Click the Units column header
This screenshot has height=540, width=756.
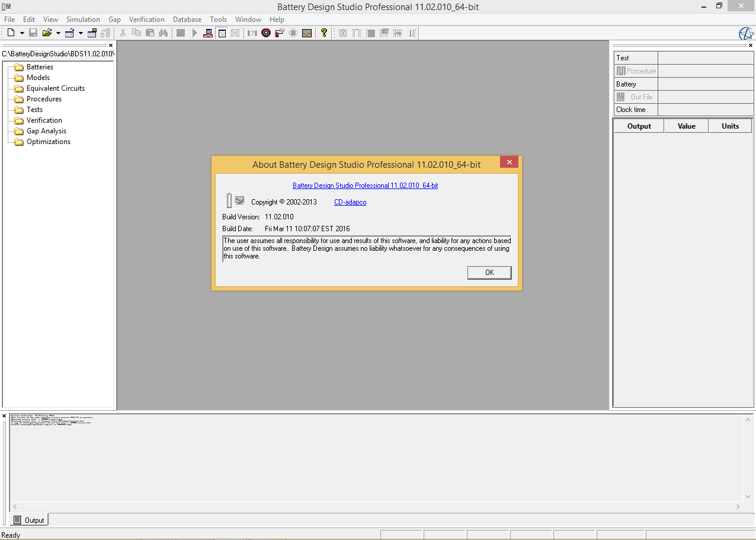[731, 126]
